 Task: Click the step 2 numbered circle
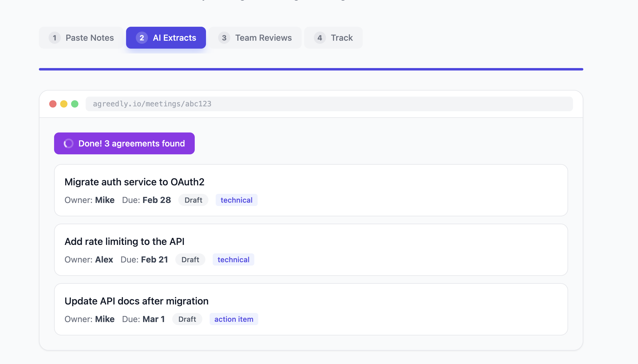(142, 38)
